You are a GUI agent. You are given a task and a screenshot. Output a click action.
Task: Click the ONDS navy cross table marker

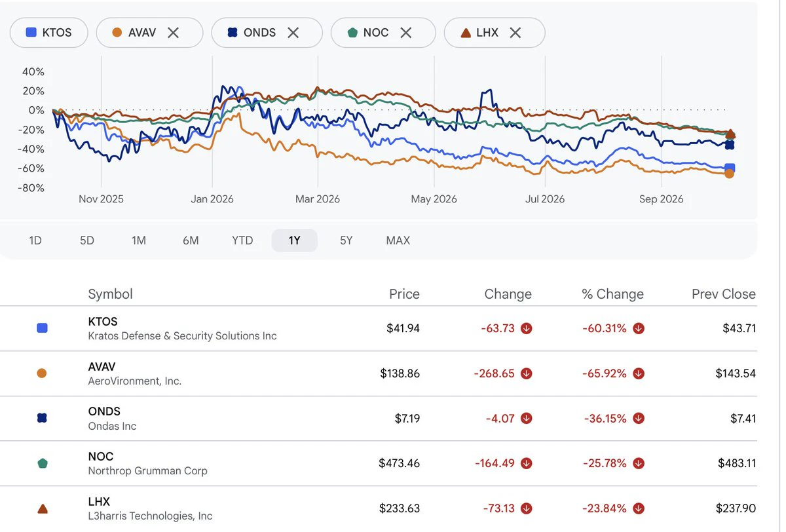(42, 418)
